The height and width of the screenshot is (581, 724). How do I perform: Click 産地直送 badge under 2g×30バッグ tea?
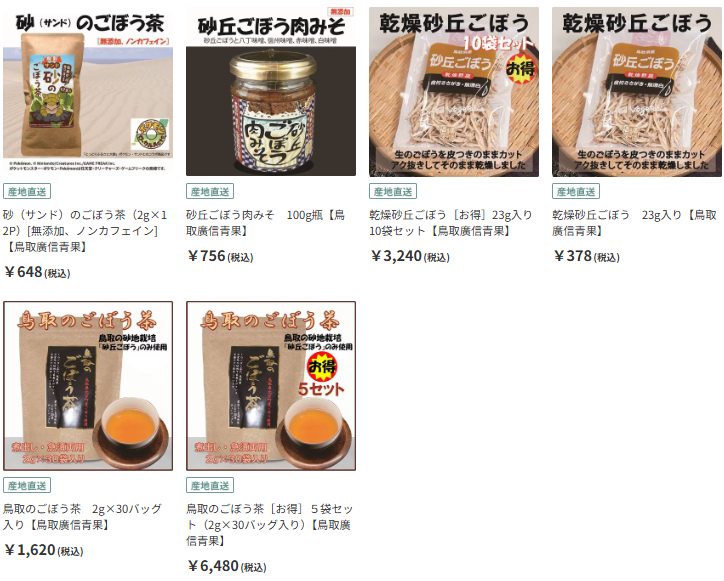(27, 485)
